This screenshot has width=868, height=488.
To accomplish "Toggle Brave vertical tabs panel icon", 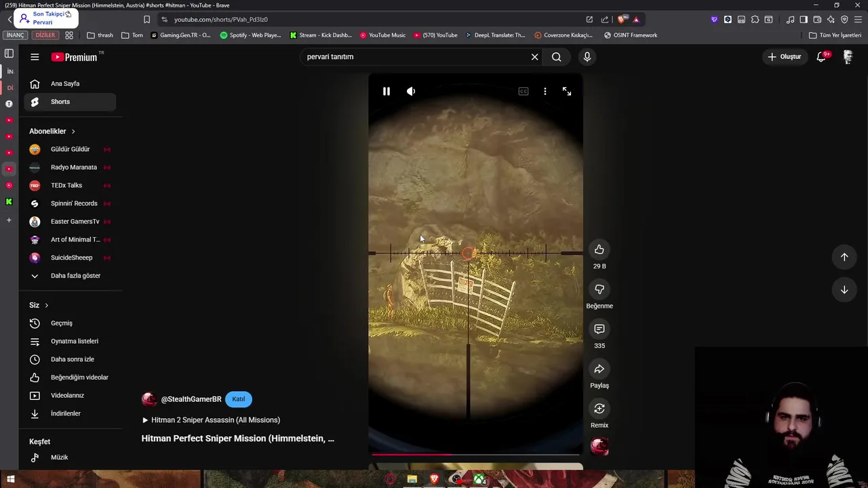I will tap(9, 54).
